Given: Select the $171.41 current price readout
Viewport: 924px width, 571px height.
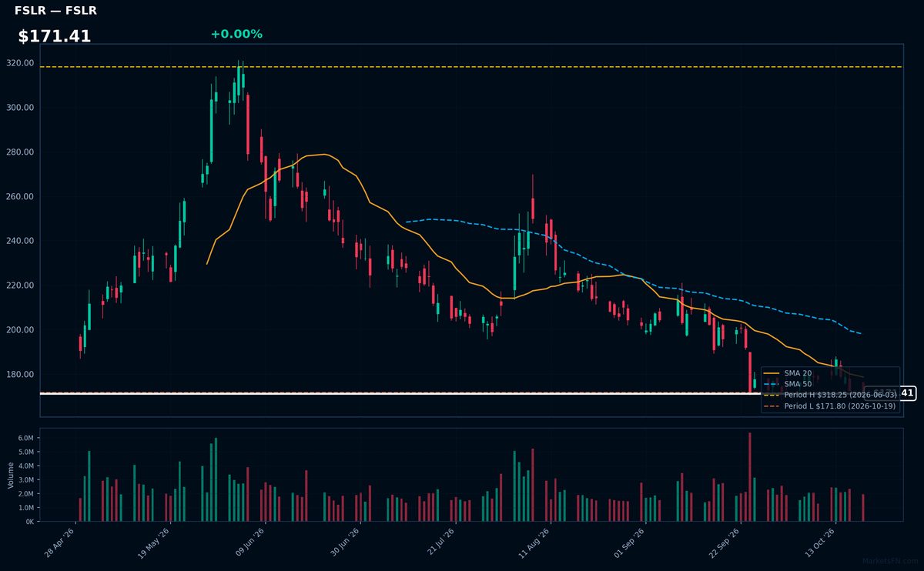Looking at the screenshot, I should pos(54,36).
